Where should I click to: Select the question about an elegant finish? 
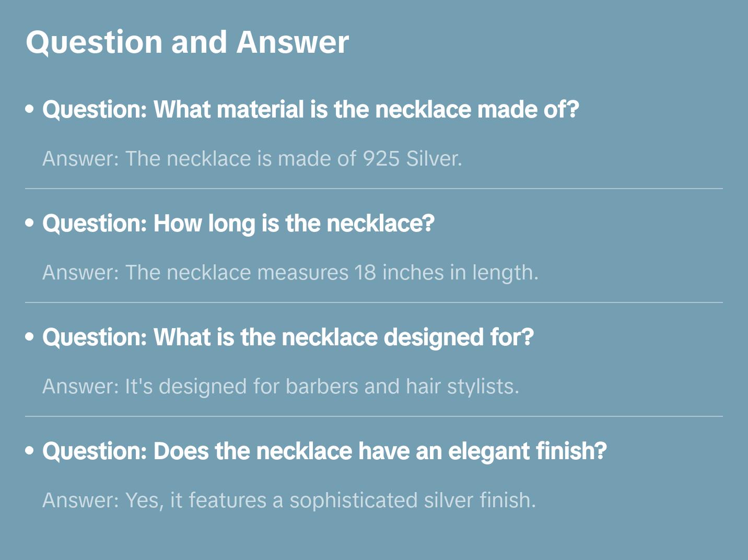click(324, 451)
